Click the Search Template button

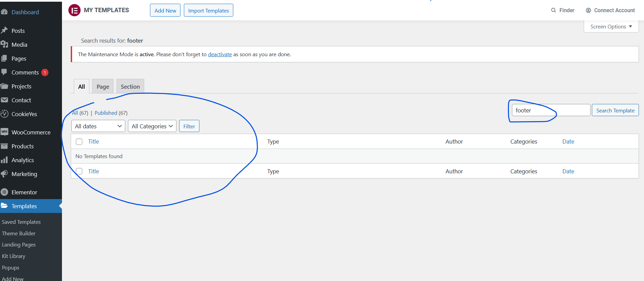click(x=615, y=110)
